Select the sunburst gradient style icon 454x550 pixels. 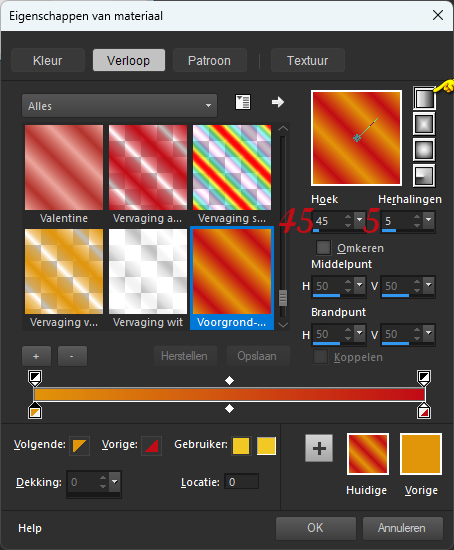[x=424, y=150]
